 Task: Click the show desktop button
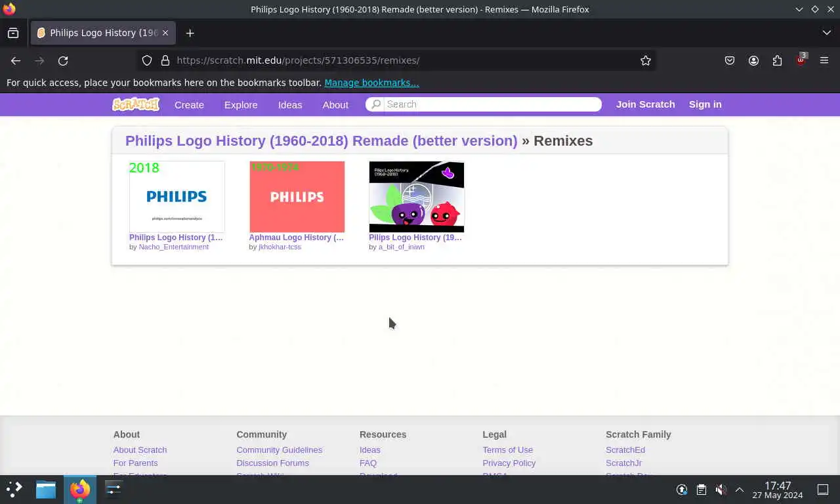point(823,490)
